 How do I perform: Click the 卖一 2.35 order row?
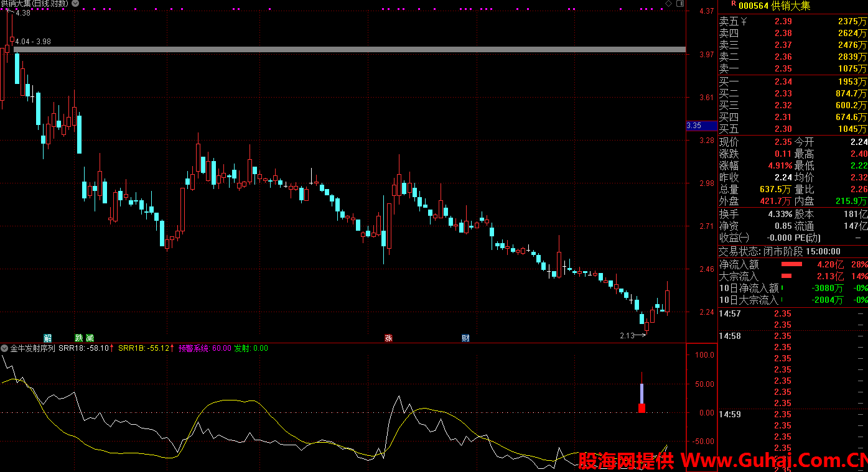pyautogui.click(x=793, y=69)
